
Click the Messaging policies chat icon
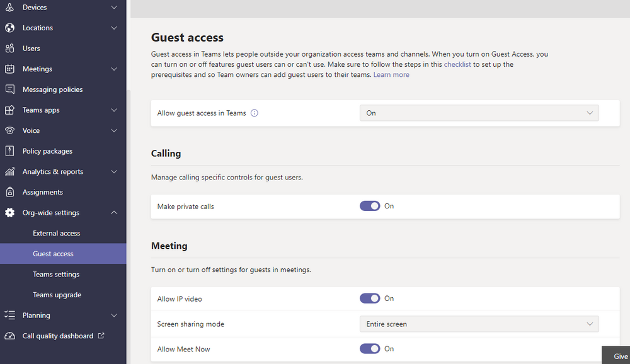[x=9, y=89]
